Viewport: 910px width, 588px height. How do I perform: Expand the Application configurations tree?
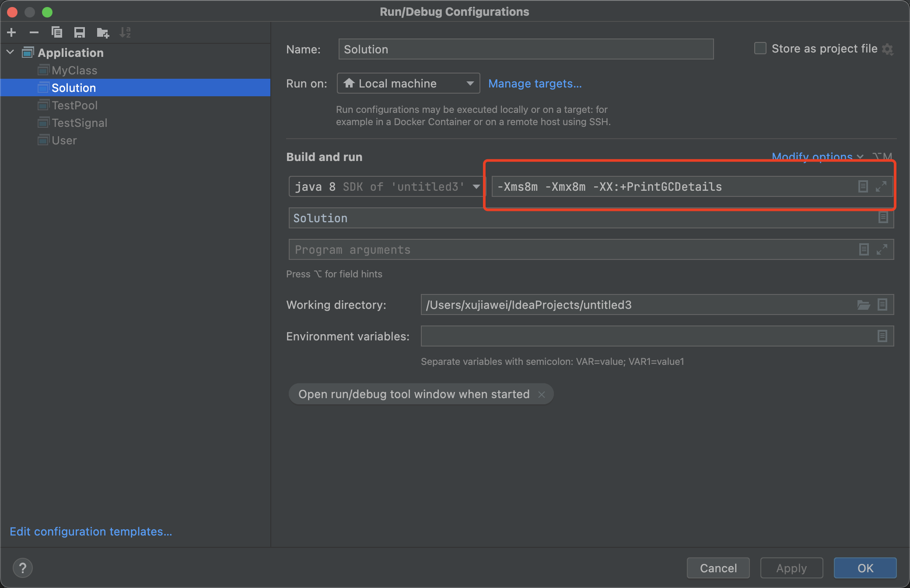tap(14, 52)
